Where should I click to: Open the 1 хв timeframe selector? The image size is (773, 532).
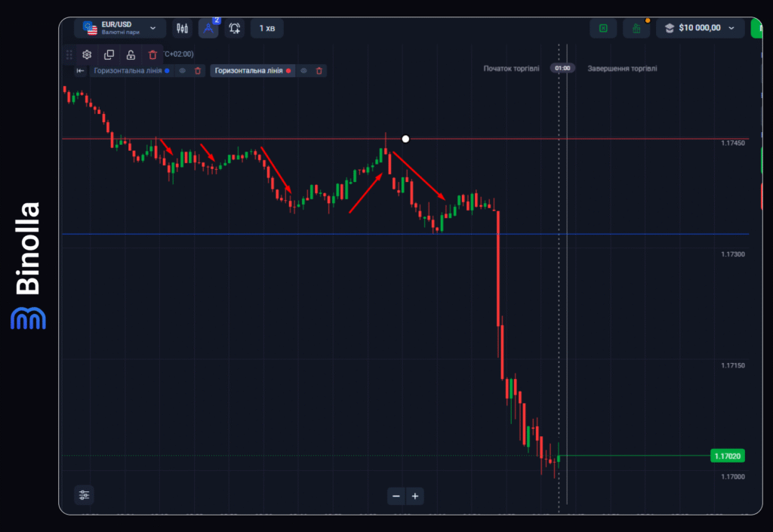pyautogui.click(x=267, y=29)
